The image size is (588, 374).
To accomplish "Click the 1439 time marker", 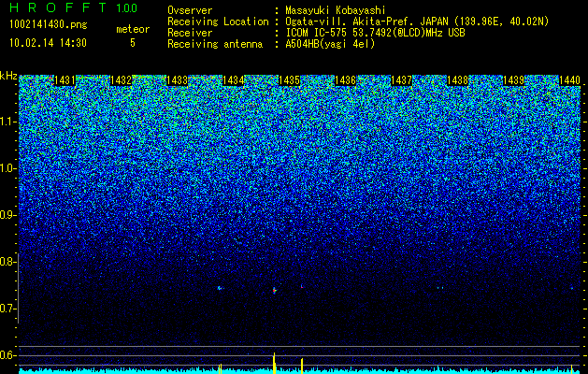I will tap(513, 80).
